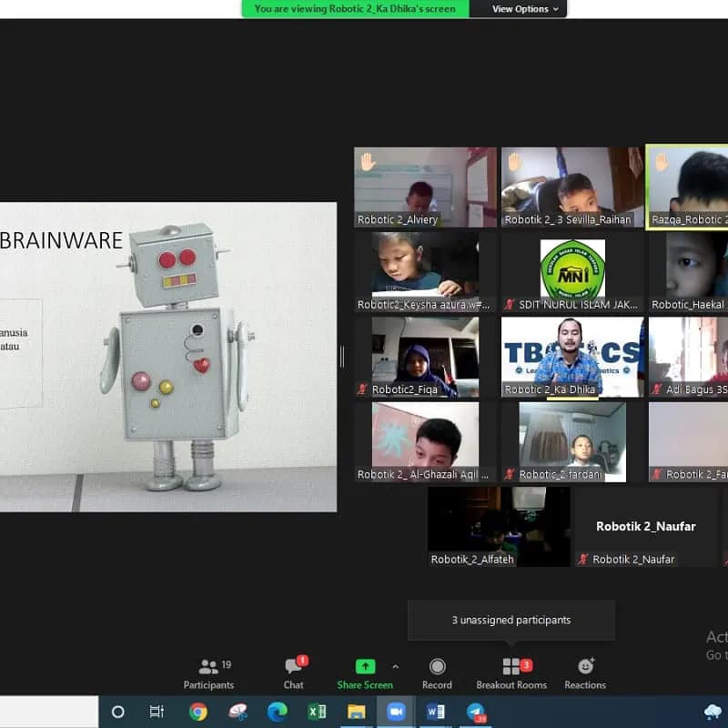Click muted mic icon on Robotic_2 fardani
728x728 pixels.
pos(510,474)
